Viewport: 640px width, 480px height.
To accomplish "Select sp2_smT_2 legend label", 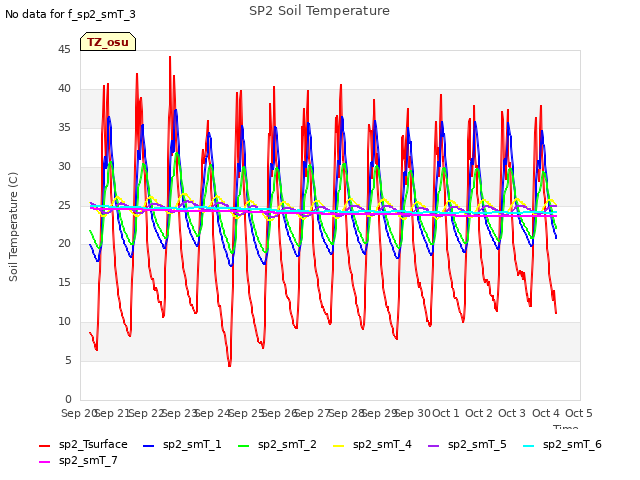I will click(x=287, y=444).
